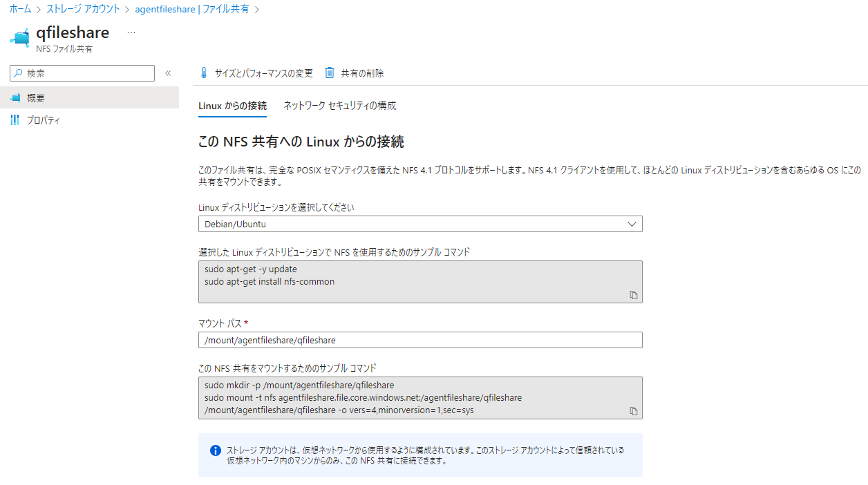Go to ストレージ アカウント breadcrumb link
This screenshot has width=868, height=485.
[83, 10]
